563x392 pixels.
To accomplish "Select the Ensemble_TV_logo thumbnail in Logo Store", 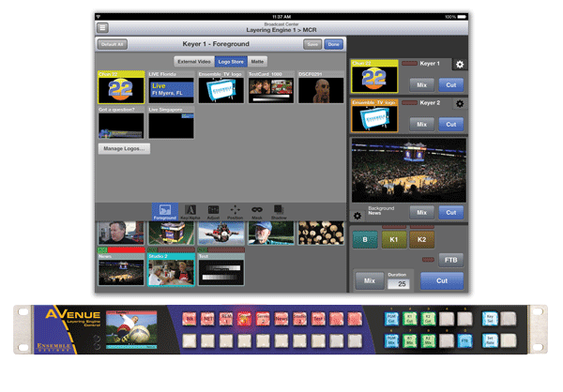I will pyautogui.click(x=221, y=87).
